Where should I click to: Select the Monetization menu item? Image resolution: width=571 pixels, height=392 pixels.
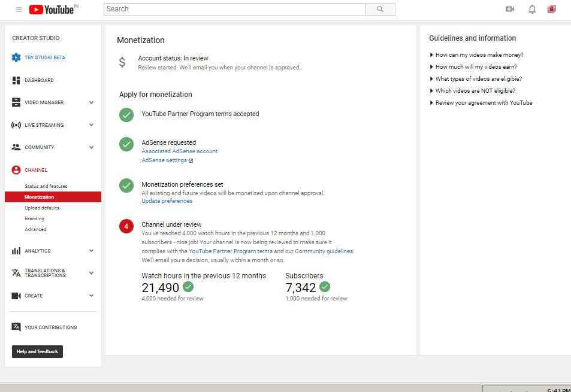click(x=53, y=197)
